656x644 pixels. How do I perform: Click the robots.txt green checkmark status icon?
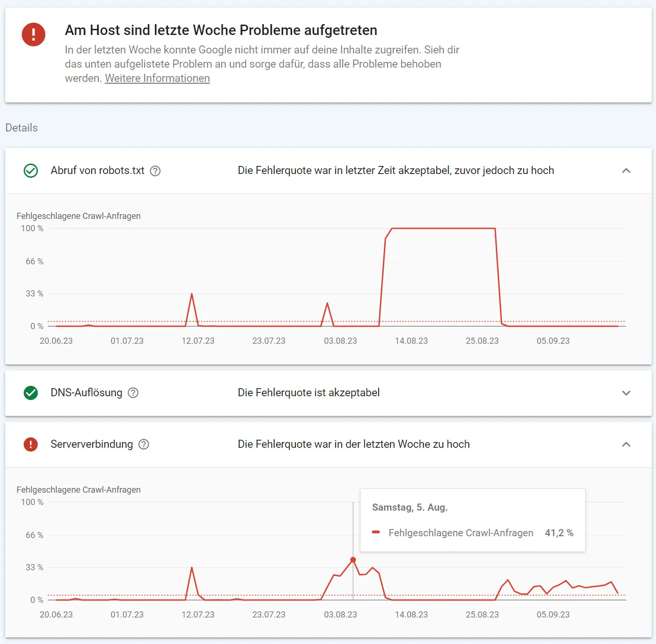click(31, 171)
